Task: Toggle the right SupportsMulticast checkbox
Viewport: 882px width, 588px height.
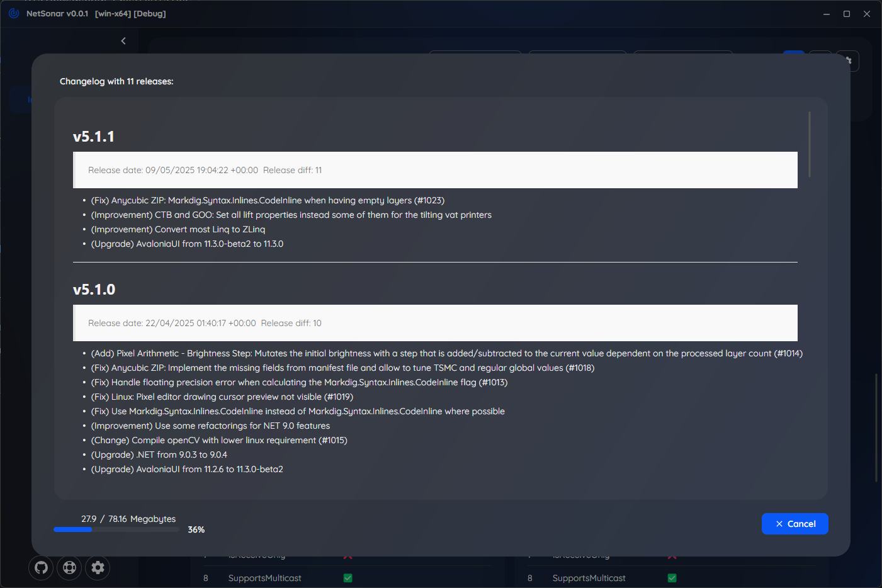Action: coord(672,578)
